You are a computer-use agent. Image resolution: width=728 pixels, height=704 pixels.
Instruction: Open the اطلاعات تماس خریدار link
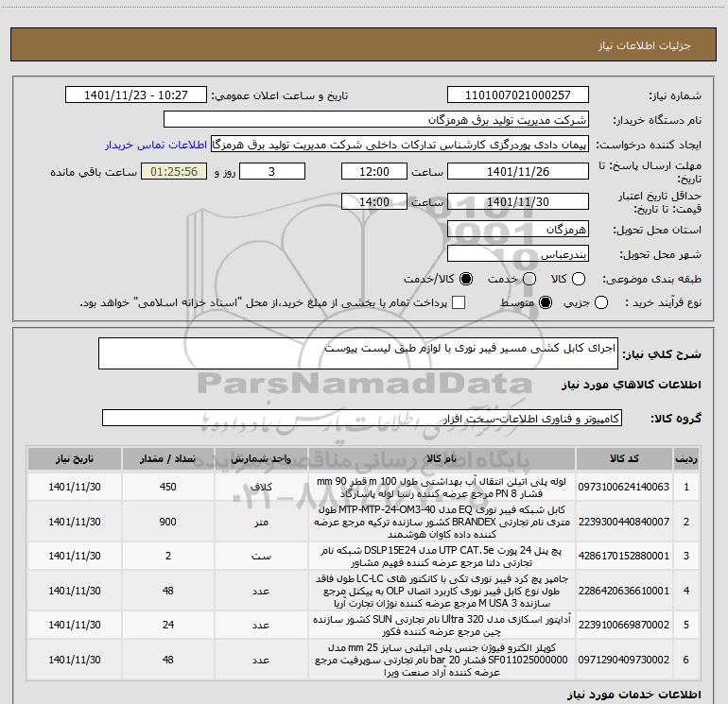(156, 146)
